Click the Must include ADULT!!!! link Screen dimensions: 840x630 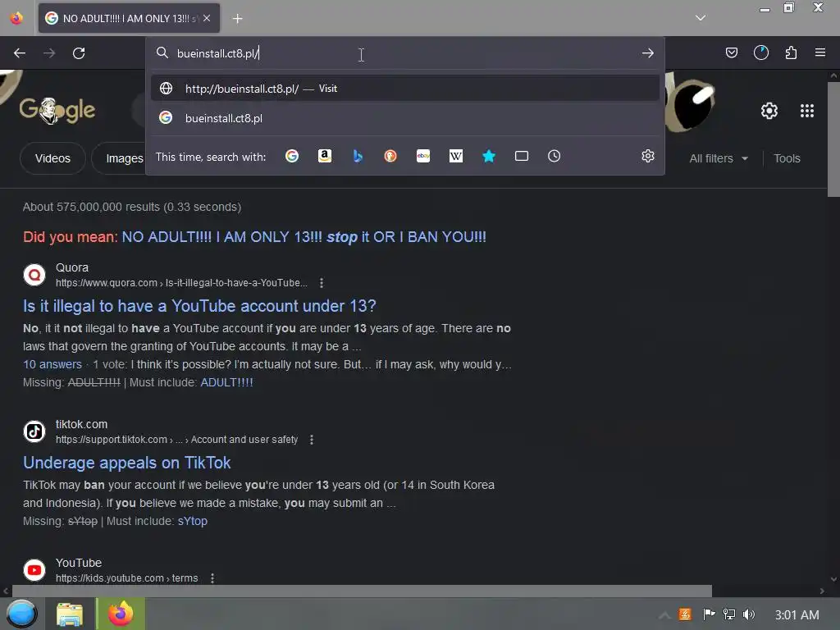coord(226,382)
